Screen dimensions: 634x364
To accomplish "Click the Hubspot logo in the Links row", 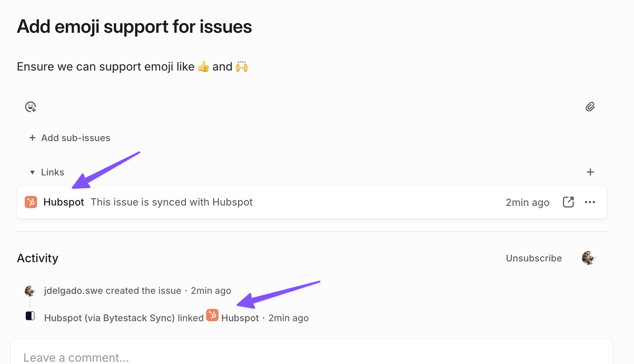I will tap(31, 202).
